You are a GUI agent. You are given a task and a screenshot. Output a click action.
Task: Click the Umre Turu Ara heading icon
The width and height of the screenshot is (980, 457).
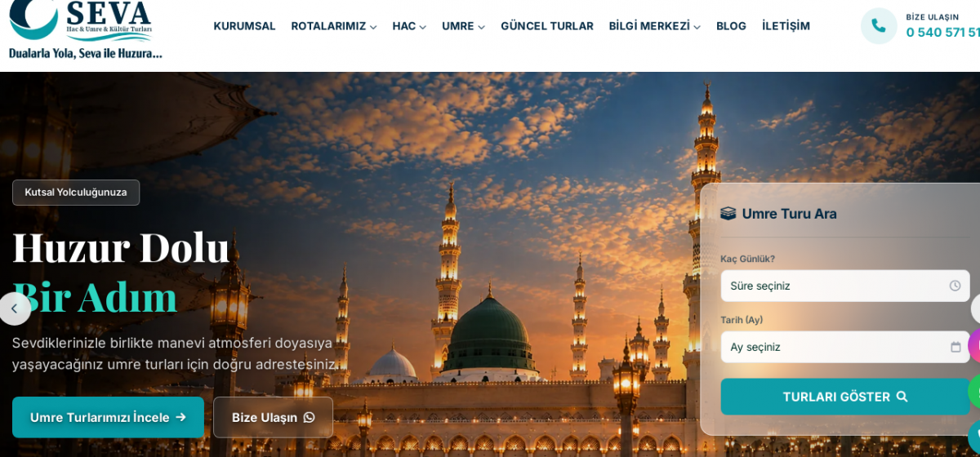(728, 214)
